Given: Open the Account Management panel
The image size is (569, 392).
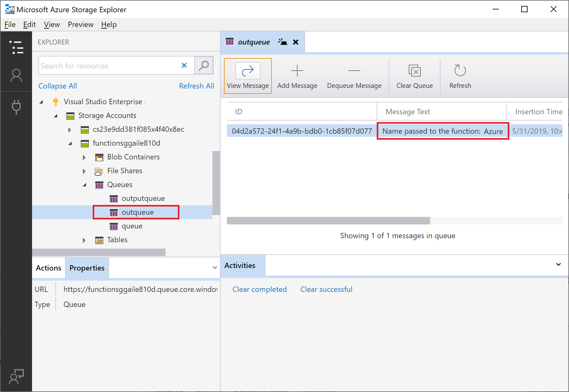Looking at the screenshot, I should (x=16, y=75).
